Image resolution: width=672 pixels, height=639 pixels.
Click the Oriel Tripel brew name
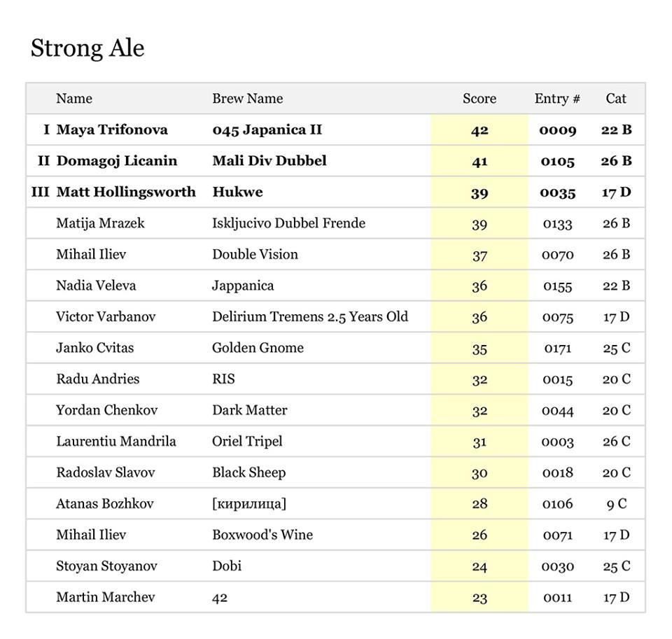click(247, 442)
